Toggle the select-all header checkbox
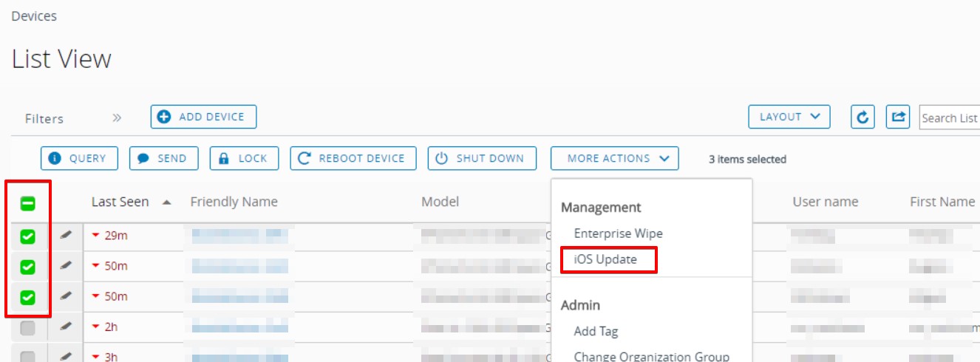This screenshot has height=362, width=980. (x=27, y=204)
